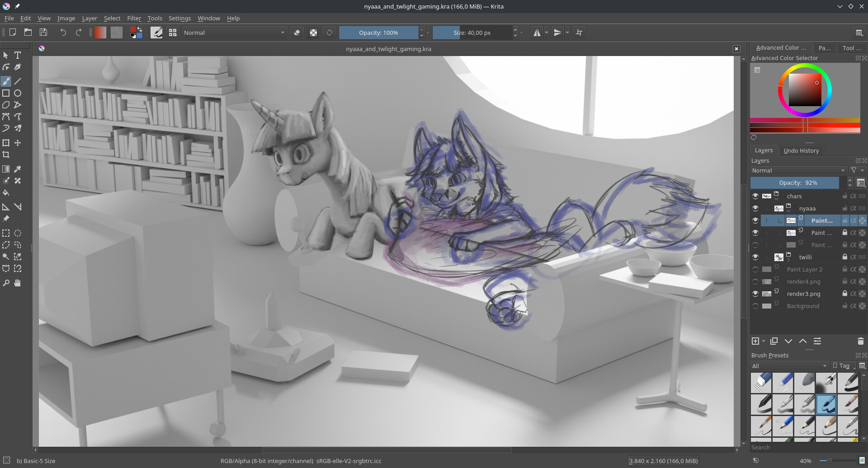
Task: Show the render4.png layer
Action: [x=755, y=281]
